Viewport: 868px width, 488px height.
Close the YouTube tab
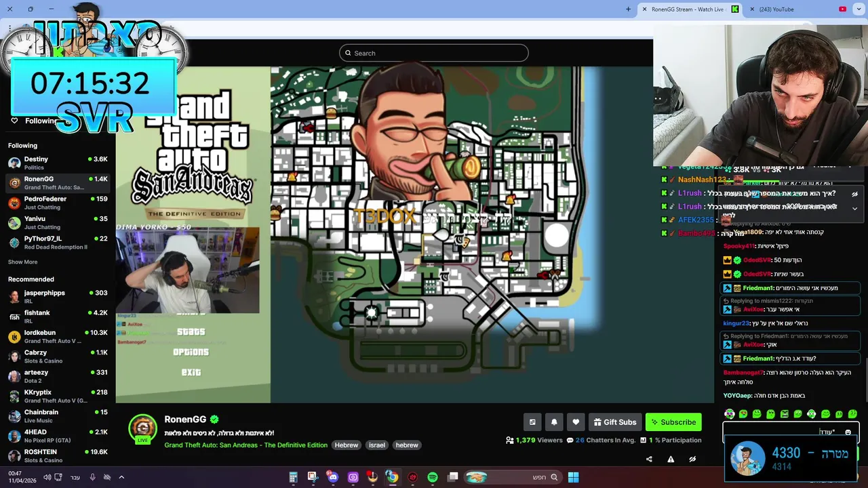point(752,9)
